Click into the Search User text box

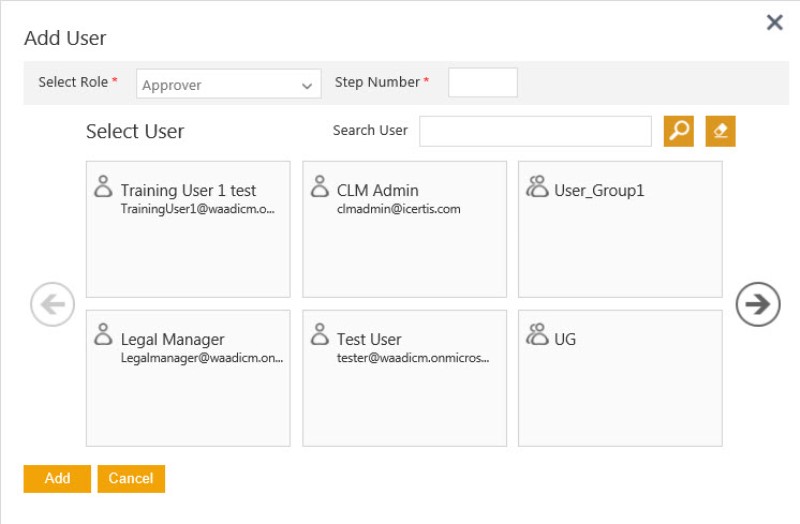coord(535,131)
